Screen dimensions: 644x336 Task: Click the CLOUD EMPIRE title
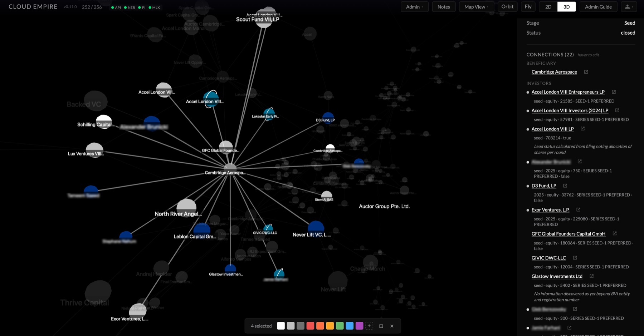[x=33, y=7]
